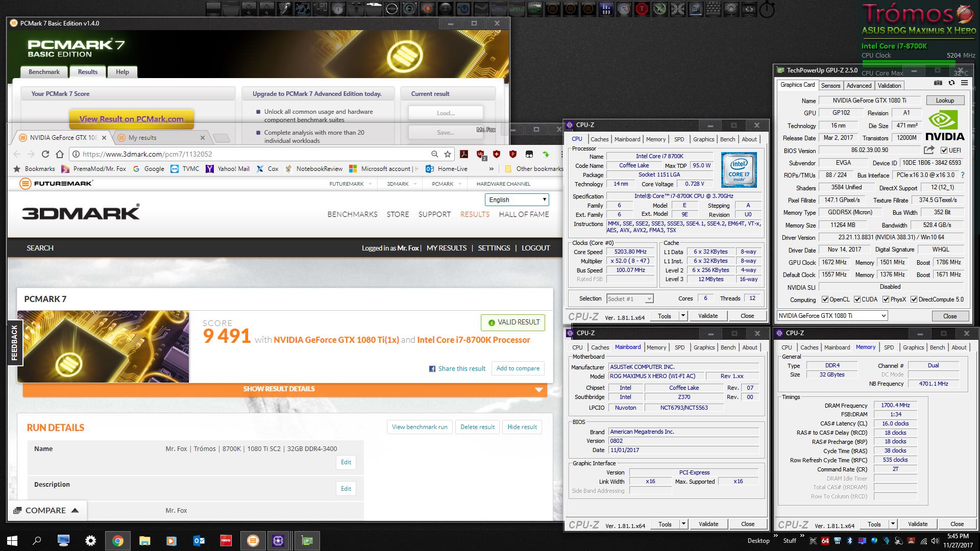Open Outlook from the taskbar
This screenshot has width=980, height=551.
pyautogui.click(x=199, y=541)
